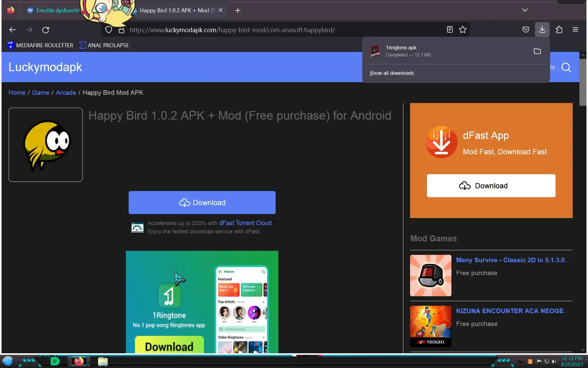Open a new tab with plus button
Viewport: 588px width, 368px height.
point(238,10)
